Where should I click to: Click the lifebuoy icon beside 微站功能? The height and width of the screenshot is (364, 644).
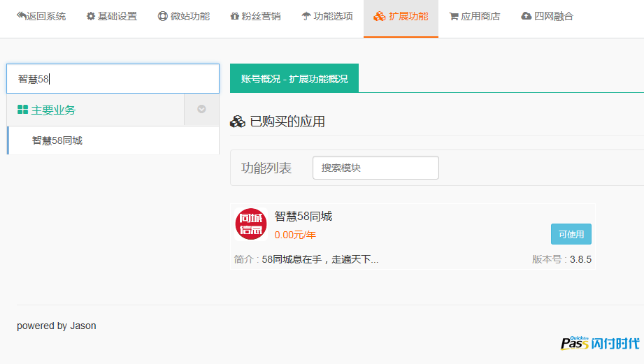coord(163,16)
